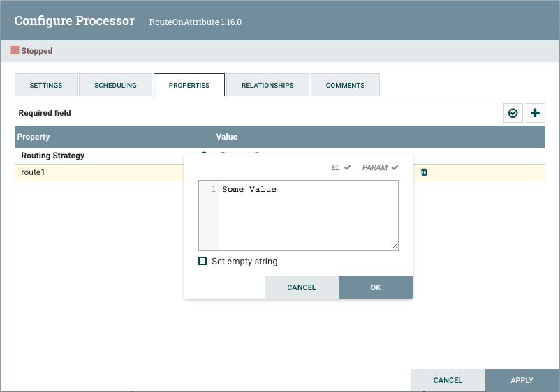
Task: Click the red Stopped status icon
Action: 15,51
